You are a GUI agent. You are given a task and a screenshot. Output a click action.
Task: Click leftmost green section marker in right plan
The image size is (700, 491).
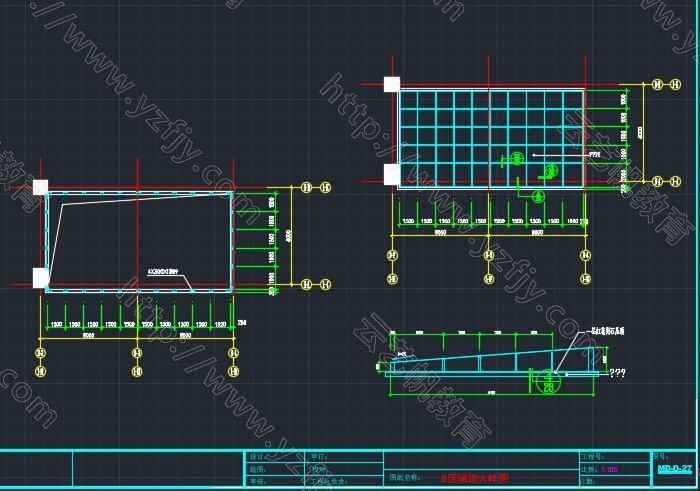[x=516, y=158]
